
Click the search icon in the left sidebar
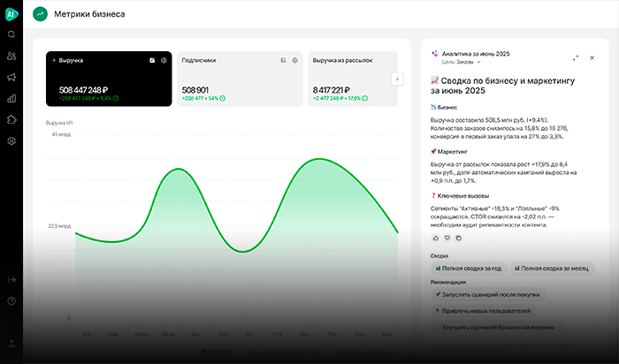click(x=11, y=34)
